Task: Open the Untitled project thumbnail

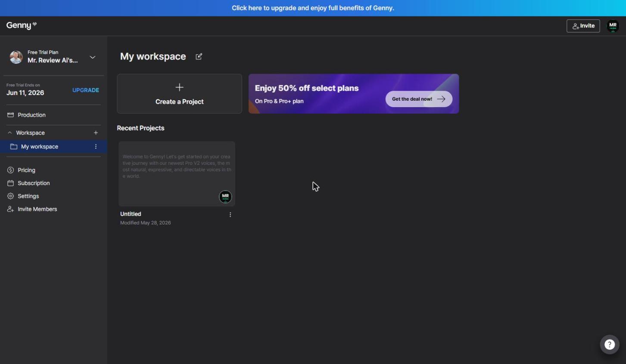Action: click(177, 174)
